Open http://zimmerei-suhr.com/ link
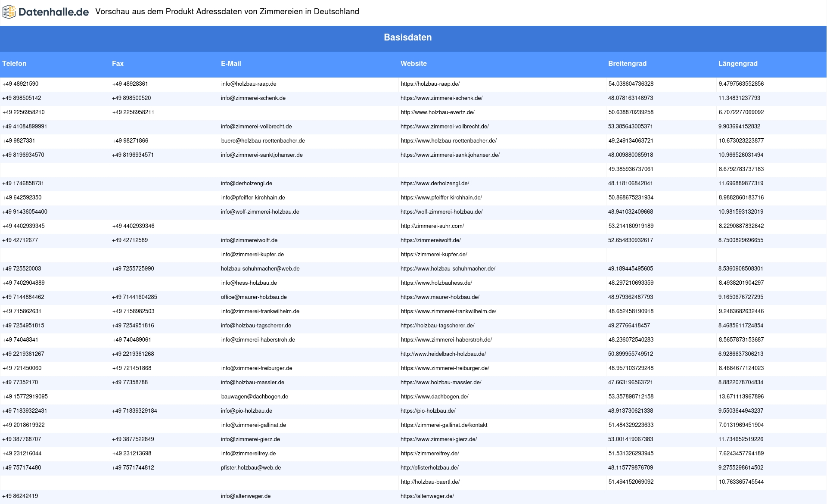 (x=432, y=226)
